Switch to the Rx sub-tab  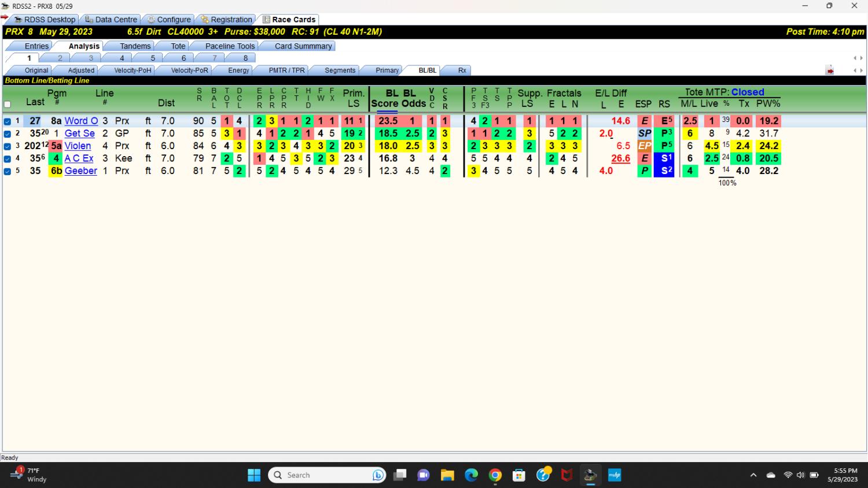click(x=462, y=71)
